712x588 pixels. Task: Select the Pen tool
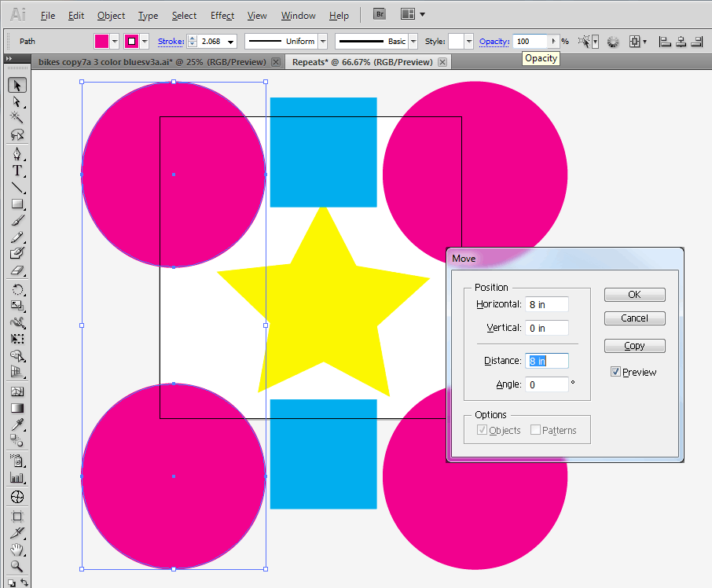pyautogui.click(x=17, y=153)
